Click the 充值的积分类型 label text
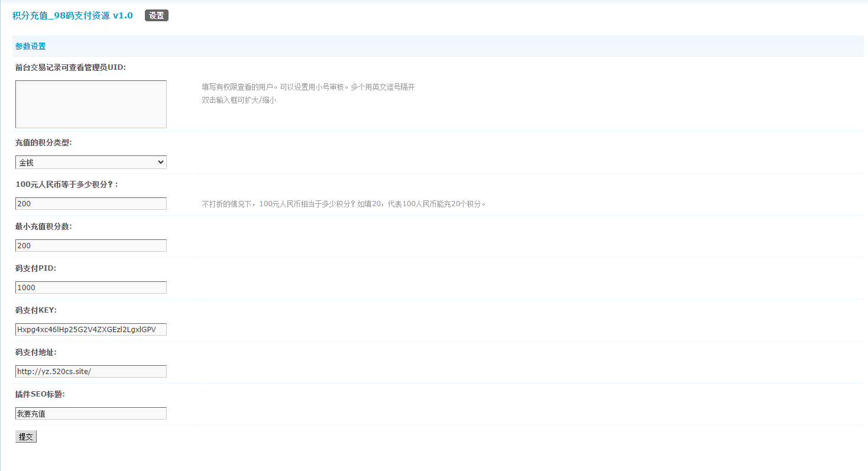 point(44,143)
